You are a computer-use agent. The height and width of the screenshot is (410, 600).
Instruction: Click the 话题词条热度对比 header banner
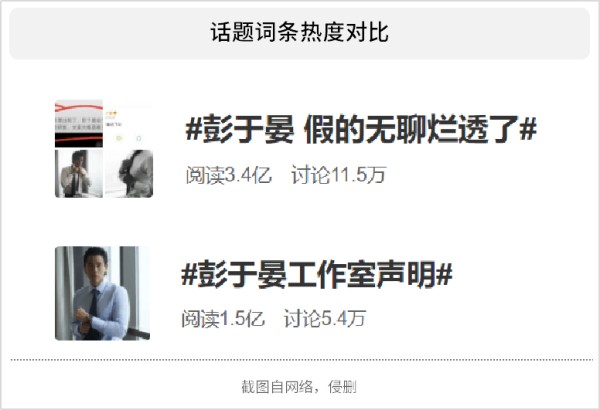300,34
